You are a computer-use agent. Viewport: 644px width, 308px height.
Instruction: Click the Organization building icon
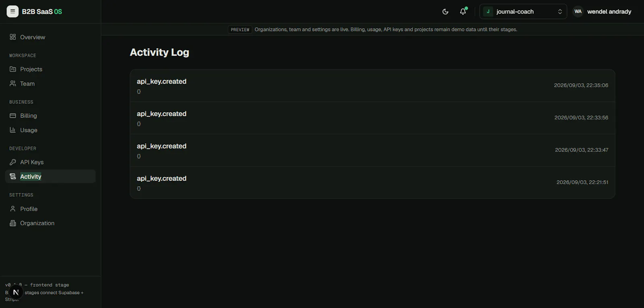(x=13, y=223)
